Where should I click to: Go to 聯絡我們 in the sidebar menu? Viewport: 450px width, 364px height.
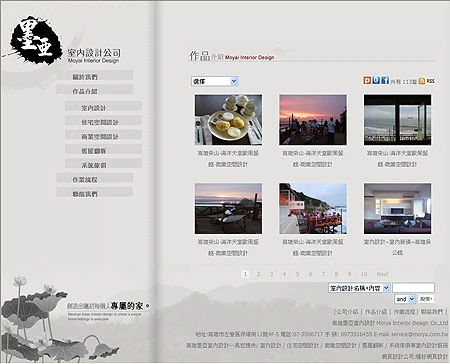(x=95, y=193)
